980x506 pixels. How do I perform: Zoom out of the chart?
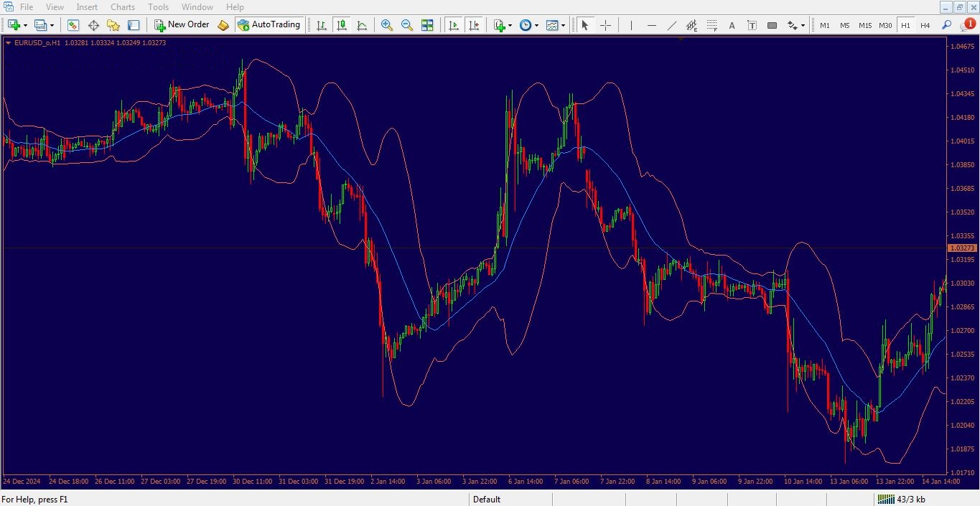pos(406,25)
